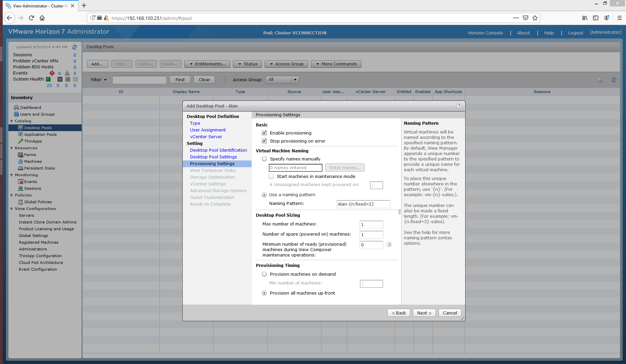Viewport: 626px width, 364px height.
Task: Bookmark this page with the star icon
Action: (535, 18)
